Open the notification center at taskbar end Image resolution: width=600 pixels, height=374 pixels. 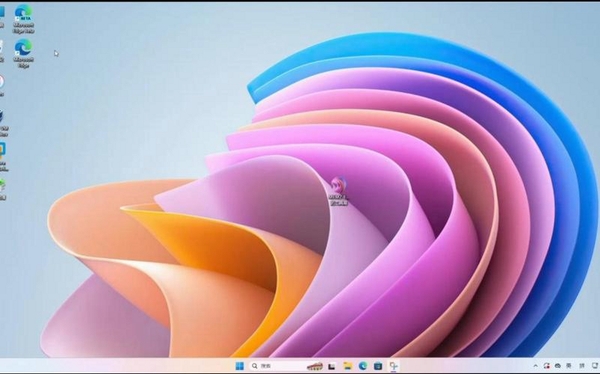point(594,366)
